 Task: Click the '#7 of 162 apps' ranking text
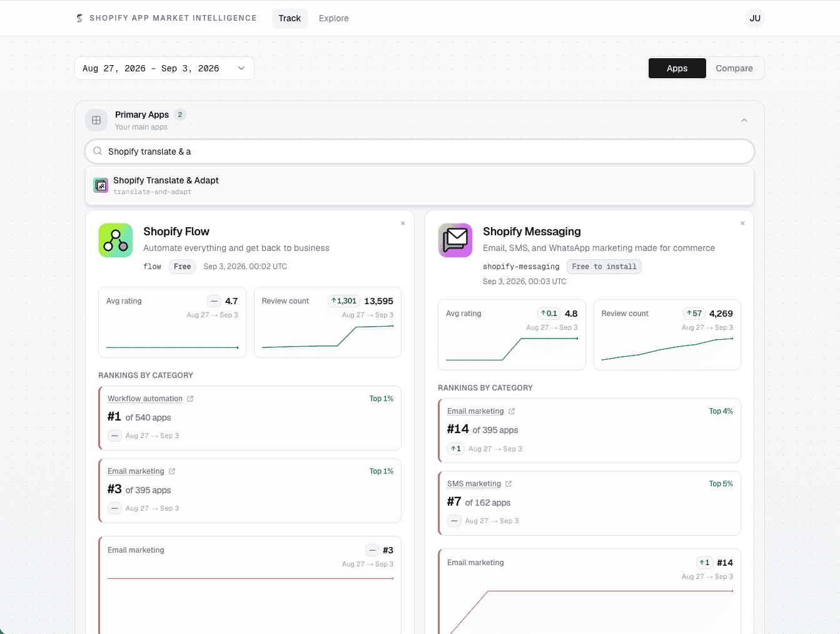(478, 502)
